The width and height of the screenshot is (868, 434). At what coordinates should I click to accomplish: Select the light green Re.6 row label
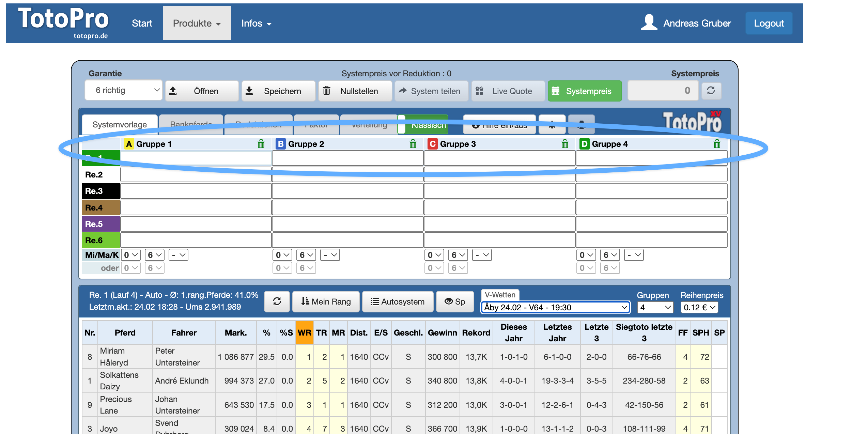[x=101, y=240]
